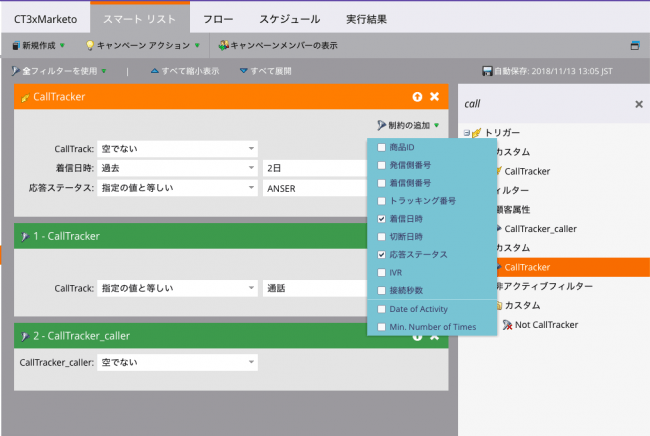Screen dimensions: 650x436
Task: Check the IVR checkbox
Action: tap(381, 272)
